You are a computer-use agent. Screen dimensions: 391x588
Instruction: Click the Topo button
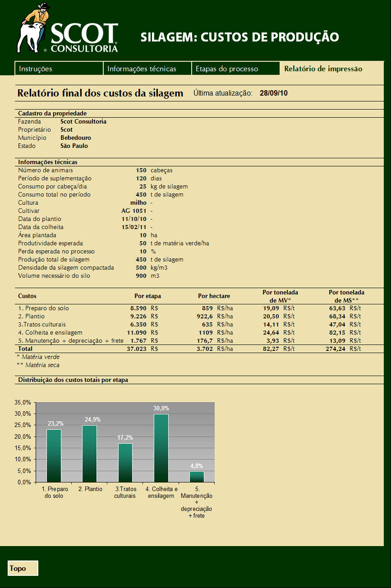coord(23,568)
